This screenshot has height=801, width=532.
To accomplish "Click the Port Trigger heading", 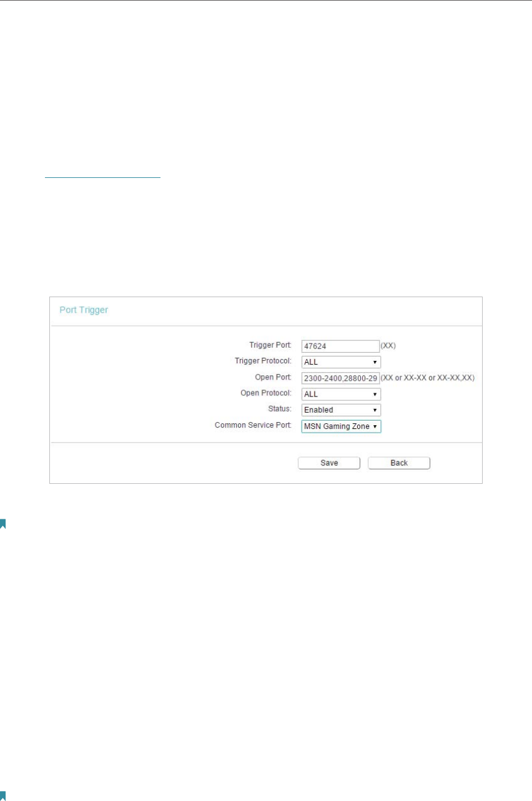I will 84,310.
